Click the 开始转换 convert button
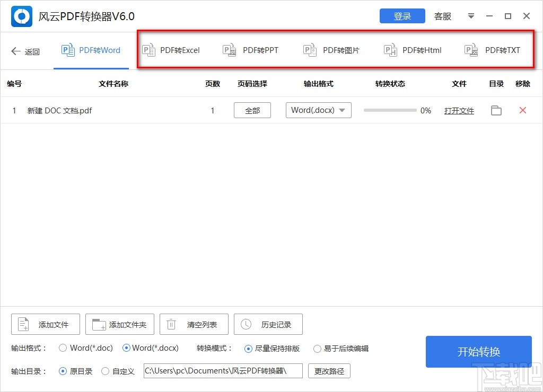543x392 pixels. [478, 352]
